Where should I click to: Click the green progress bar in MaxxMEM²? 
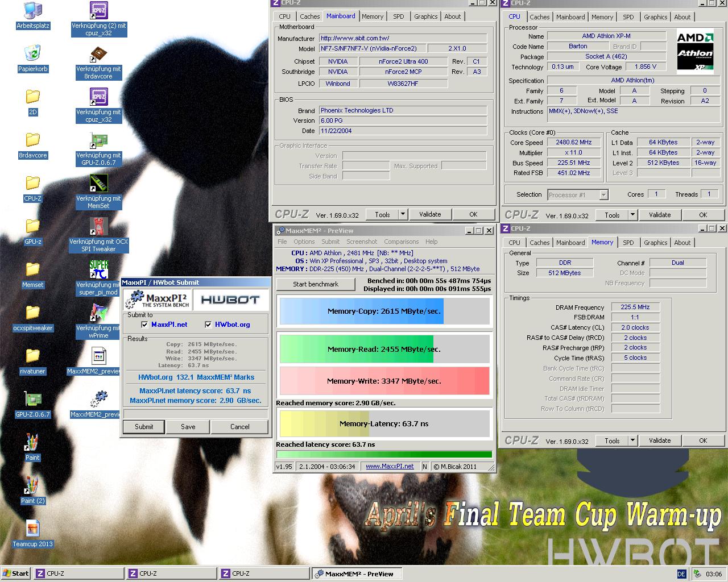[384, 454]
